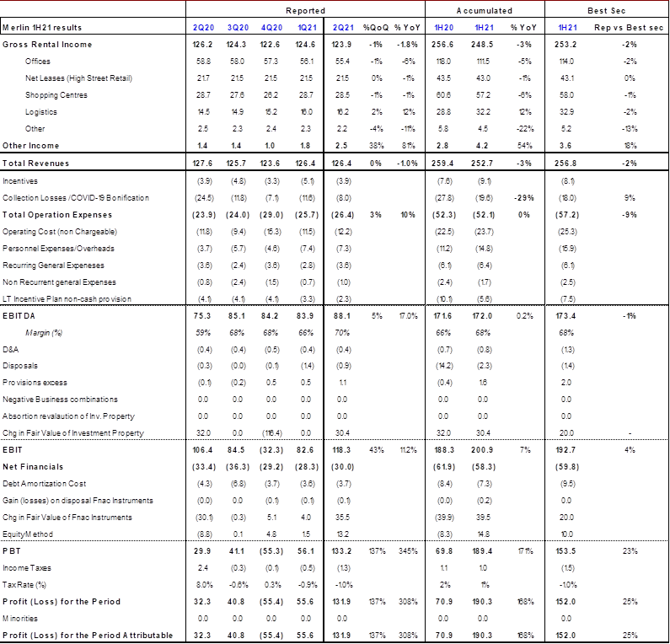The height and width of the screenshot is (644, 670).
Task: Click the 4Q20 column header
Action: pos(271,27)
